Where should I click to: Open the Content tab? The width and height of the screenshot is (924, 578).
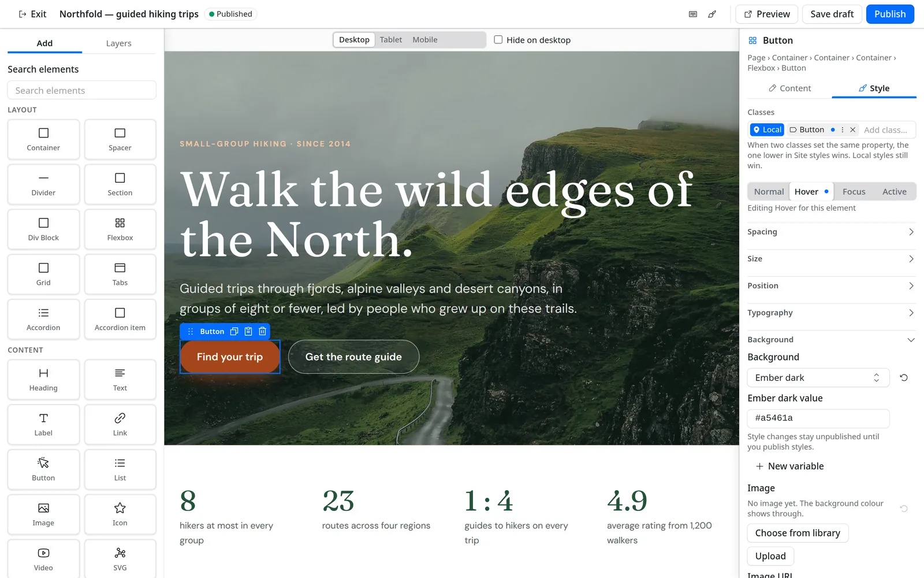(x=789, y=88)
